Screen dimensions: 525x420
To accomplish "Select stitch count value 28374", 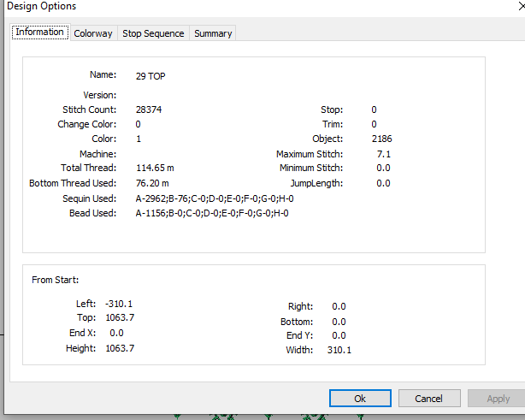I will [149, 109].
